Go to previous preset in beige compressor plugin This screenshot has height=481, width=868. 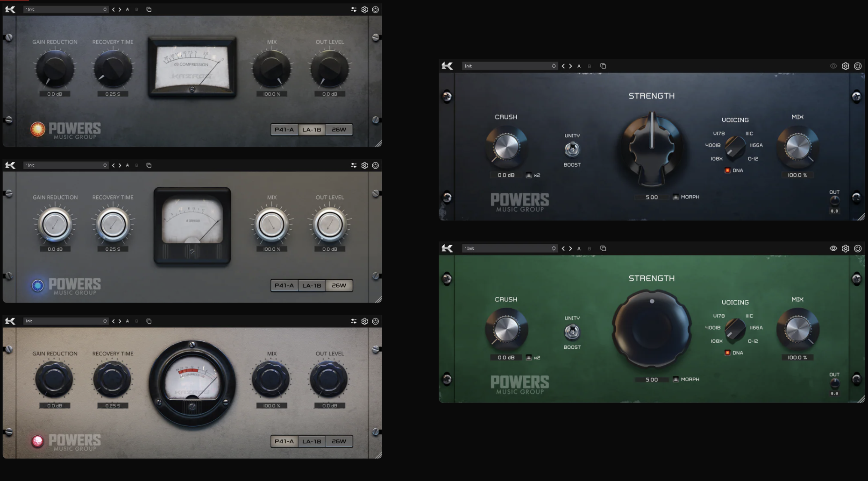(114, 321)
